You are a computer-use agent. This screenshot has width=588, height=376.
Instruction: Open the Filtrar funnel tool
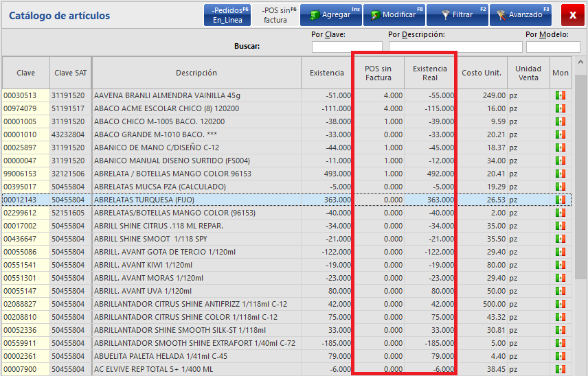click(457, 14)
